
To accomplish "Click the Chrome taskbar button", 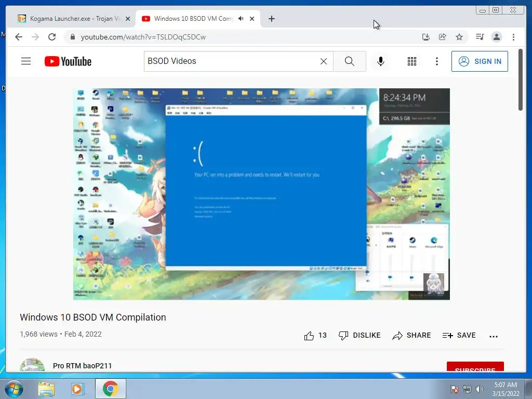I will tap(111, 389).
